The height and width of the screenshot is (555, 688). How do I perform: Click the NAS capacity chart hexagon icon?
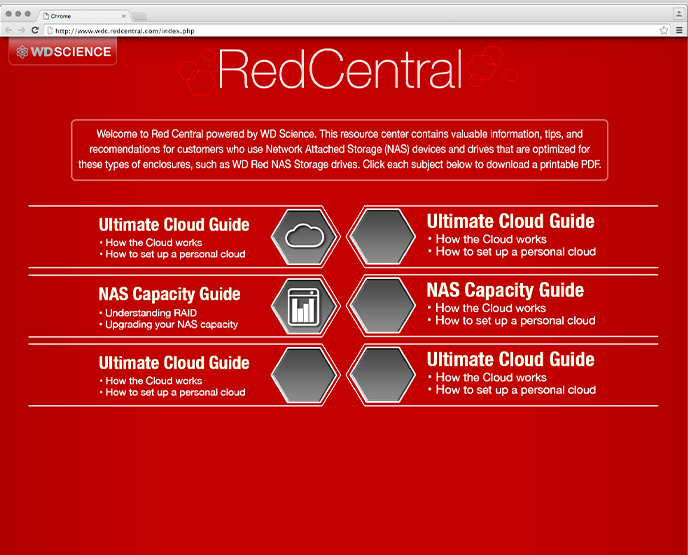(306, 305)
